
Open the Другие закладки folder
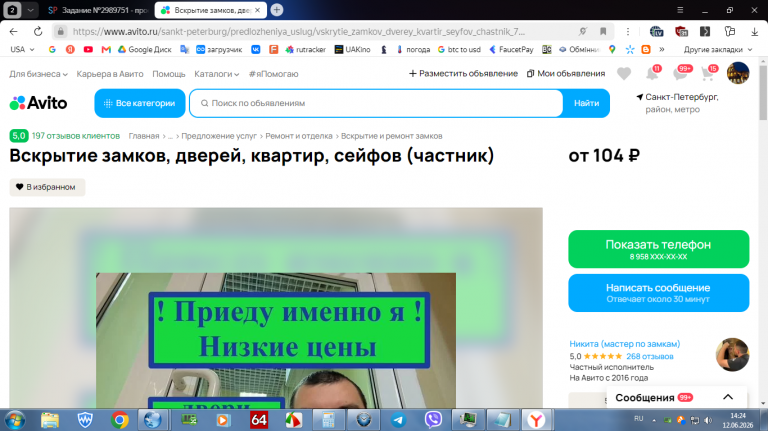click(718, 49)
